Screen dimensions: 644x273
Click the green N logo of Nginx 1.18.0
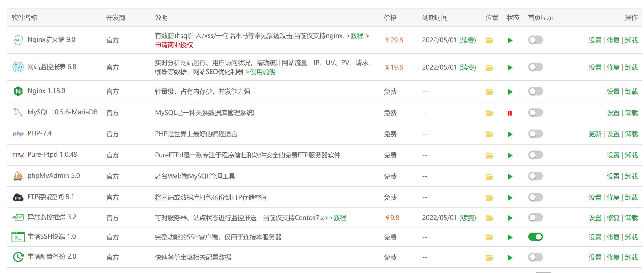click(18, 91)
